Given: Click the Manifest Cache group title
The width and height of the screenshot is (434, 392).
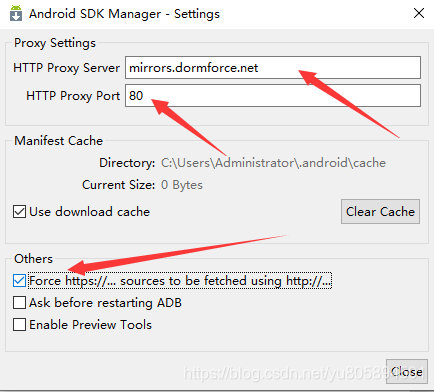Looking at the screenshot, I should point(58,141).
